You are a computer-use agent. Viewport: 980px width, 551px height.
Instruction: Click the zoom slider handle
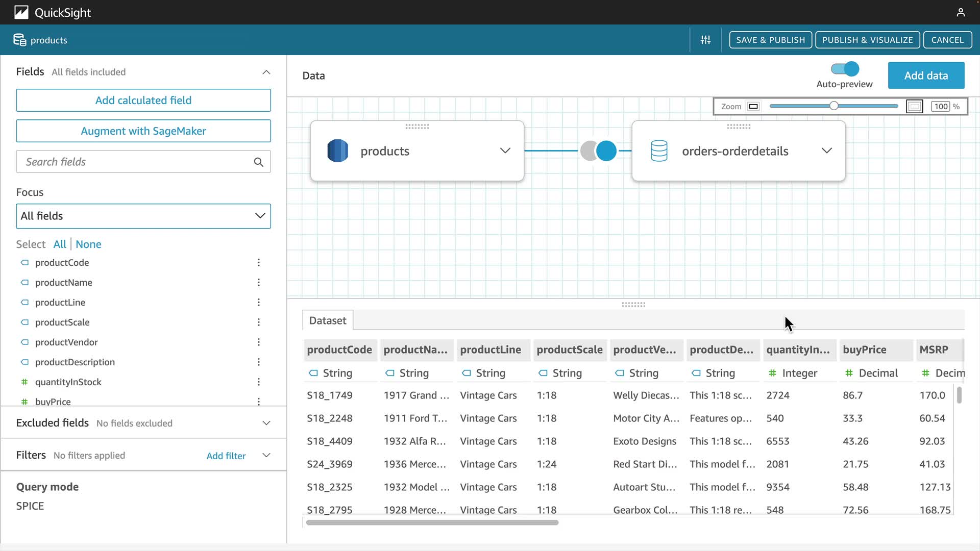click(x=834, y=106)
